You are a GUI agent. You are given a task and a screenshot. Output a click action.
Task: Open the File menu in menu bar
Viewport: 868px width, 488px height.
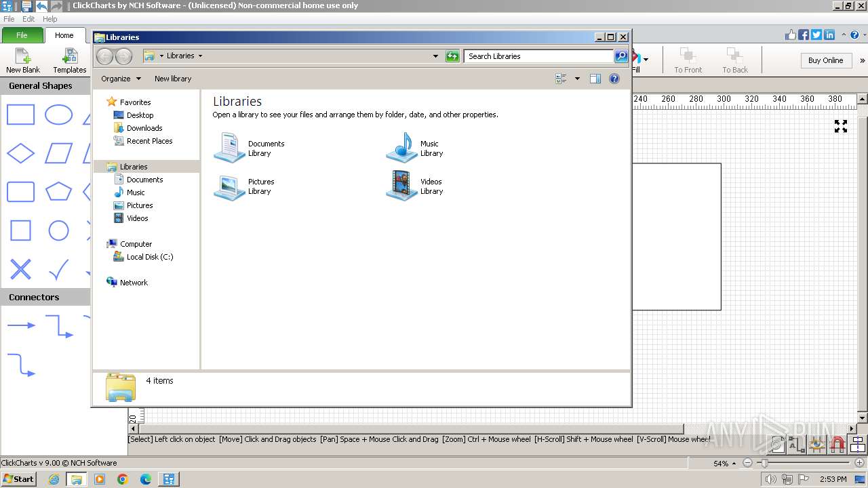[9, 19]
